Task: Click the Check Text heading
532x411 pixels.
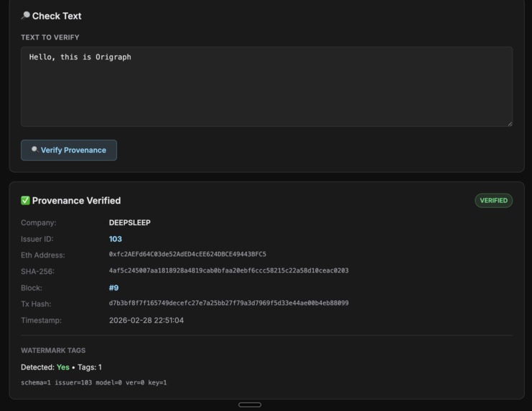Action: click(x=57, y=16)
